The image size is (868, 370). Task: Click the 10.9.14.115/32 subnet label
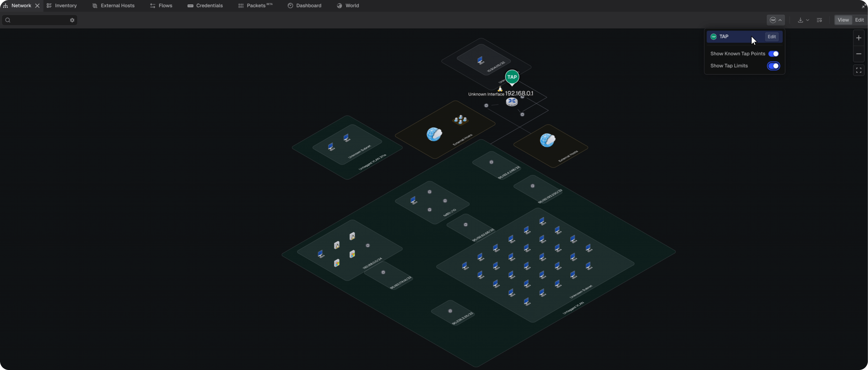tap(496, 67)
